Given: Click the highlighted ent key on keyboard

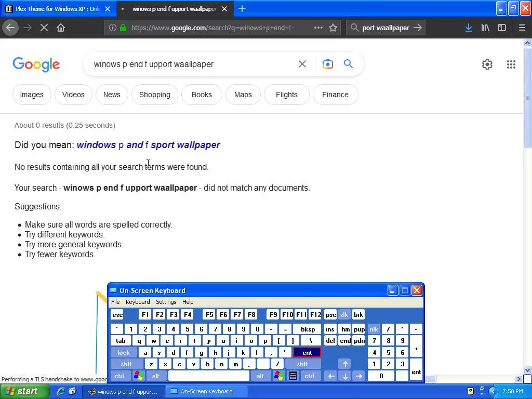Looking at the screenshot, I should tap(307, 353).
